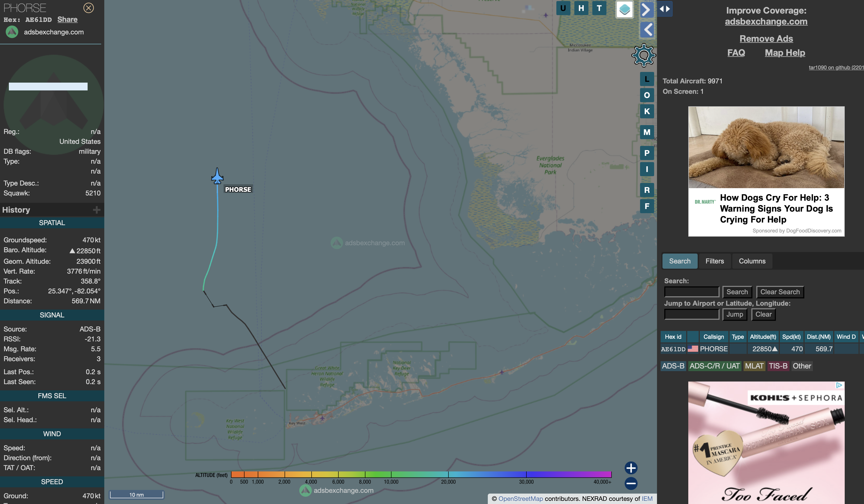
Task: Open the settings gear icon
Action: 643,55
